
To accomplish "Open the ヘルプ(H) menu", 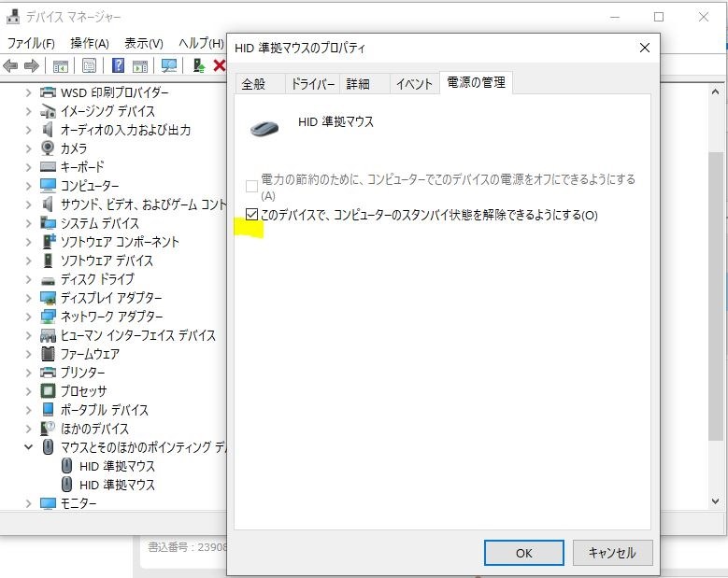I will tap(202, 44).
